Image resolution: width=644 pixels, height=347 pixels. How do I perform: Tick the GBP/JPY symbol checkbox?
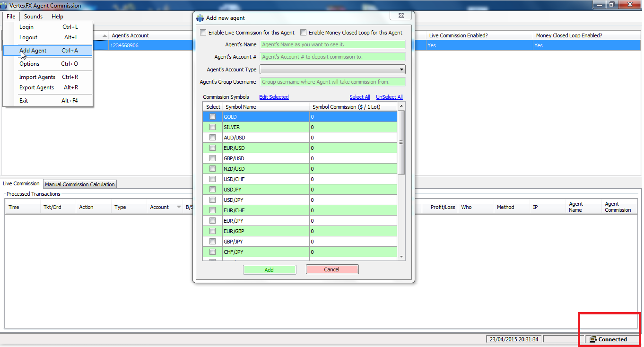pos(213,242)
